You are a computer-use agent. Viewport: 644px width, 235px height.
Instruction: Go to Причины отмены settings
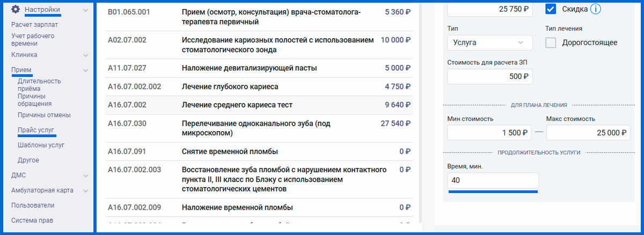click(44, 115)
